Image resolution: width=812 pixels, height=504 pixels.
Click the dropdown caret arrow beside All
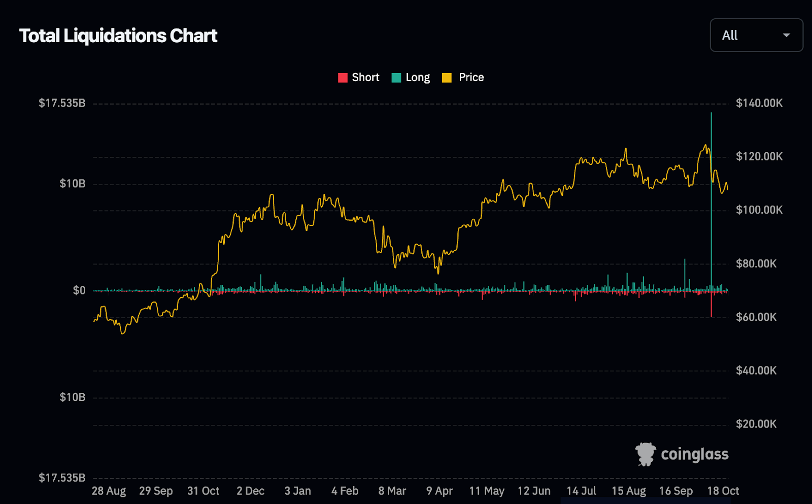point(786,36)
